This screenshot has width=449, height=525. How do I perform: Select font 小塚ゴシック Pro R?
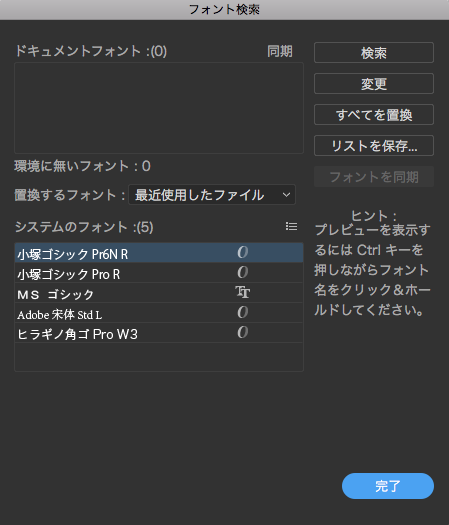click(159, 273)
